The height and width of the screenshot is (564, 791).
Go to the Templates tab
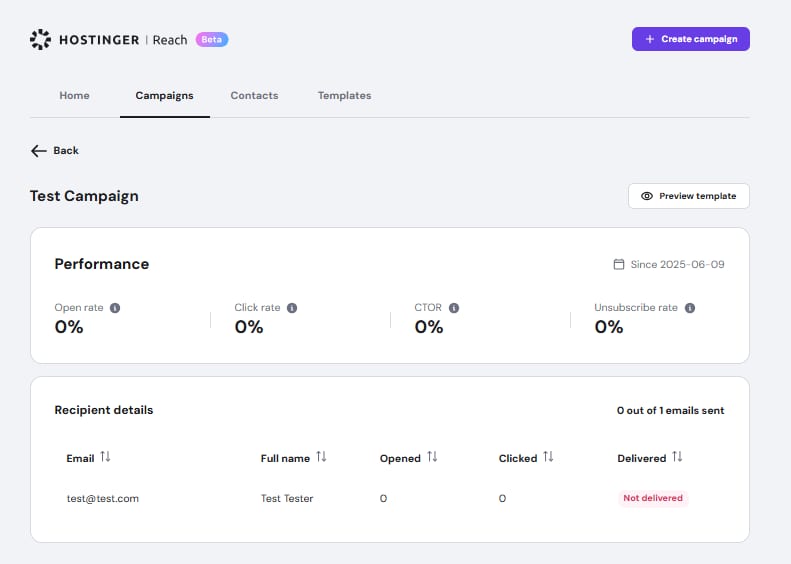pyautogui.click(x=344, y=96)
